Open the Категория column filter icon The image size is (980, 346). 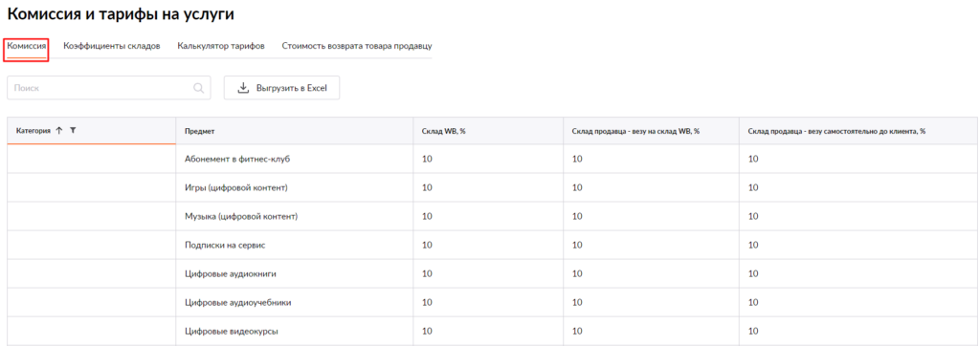73,131
